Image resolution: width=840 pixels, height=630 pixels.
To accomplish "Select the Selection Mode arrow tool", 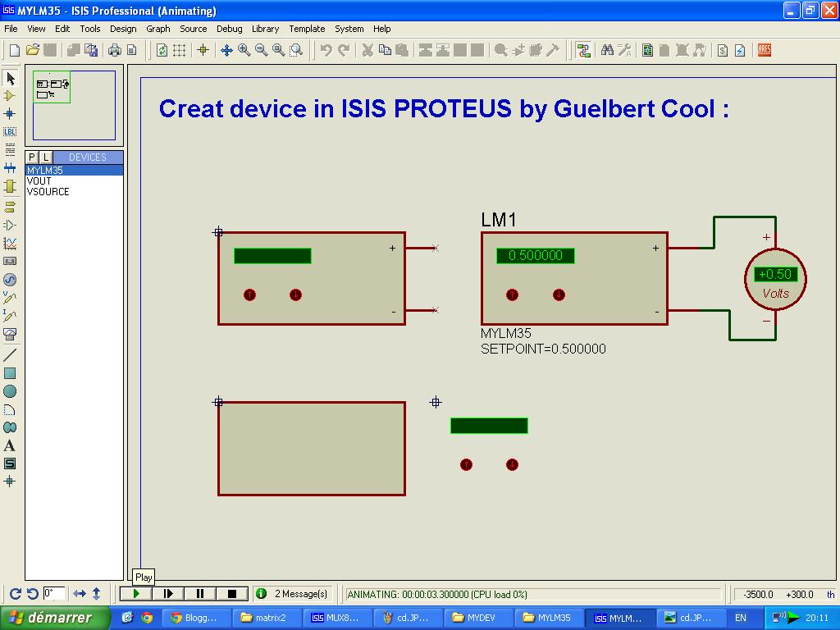I will click(10, 78).
